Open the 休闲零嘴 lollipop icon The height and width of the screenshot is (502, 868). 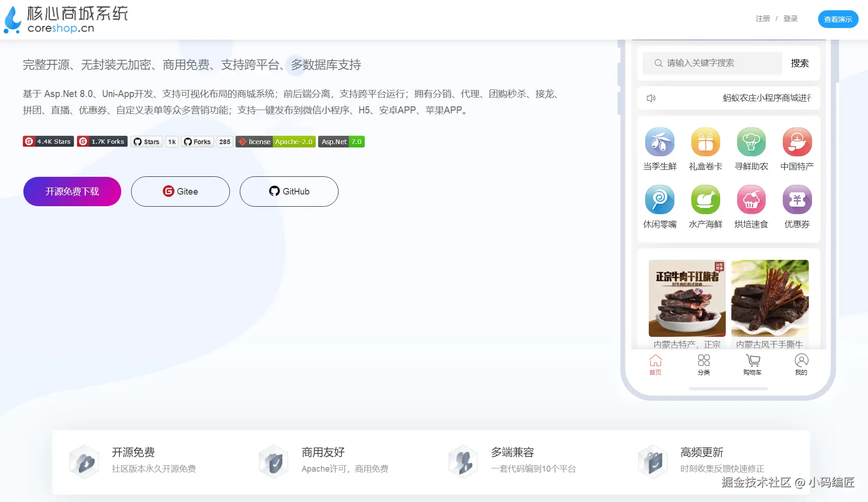click(x=660, y=200)
